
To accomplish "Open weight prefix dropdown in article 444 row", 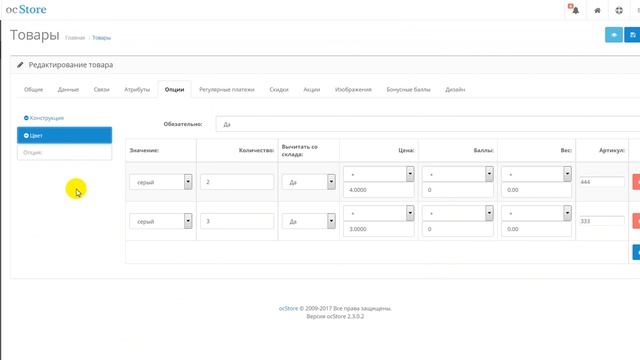I will [x=536, y=174].
